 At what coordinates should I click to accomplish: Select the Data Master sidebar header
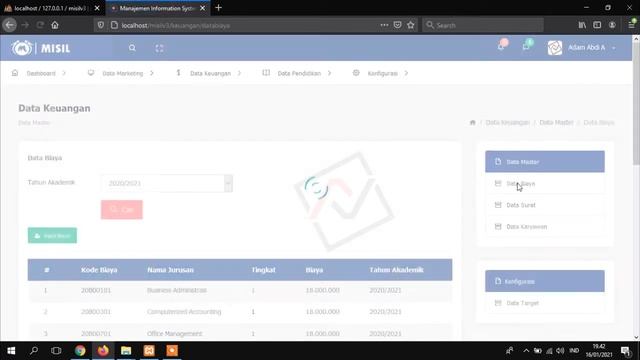[544, 162]
